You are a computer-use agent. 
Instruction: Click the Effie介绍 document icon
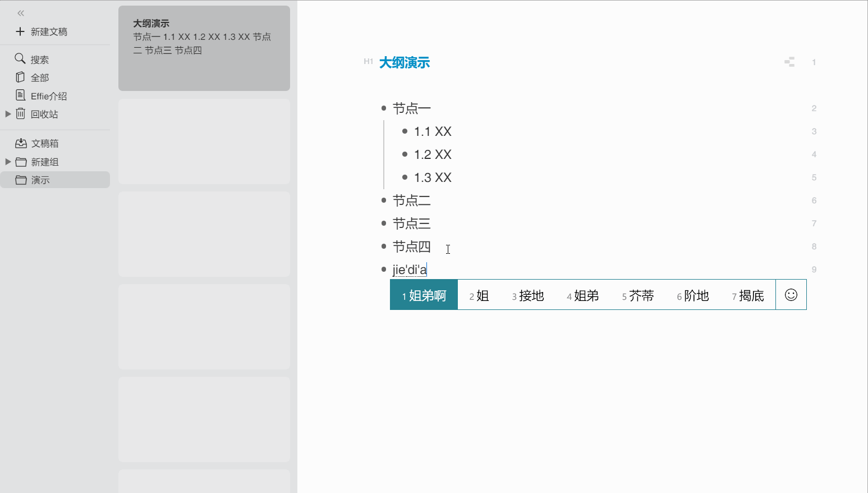point(20,95)
